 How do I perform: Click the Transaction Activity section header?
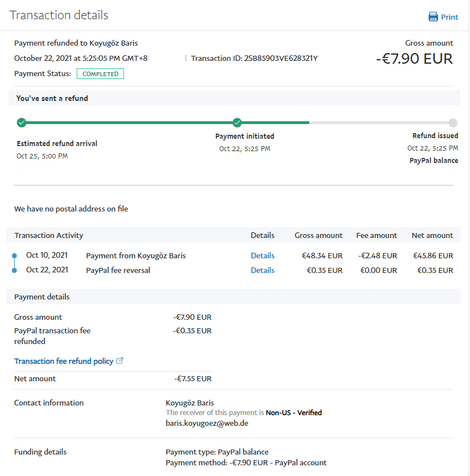click(48, 235)
